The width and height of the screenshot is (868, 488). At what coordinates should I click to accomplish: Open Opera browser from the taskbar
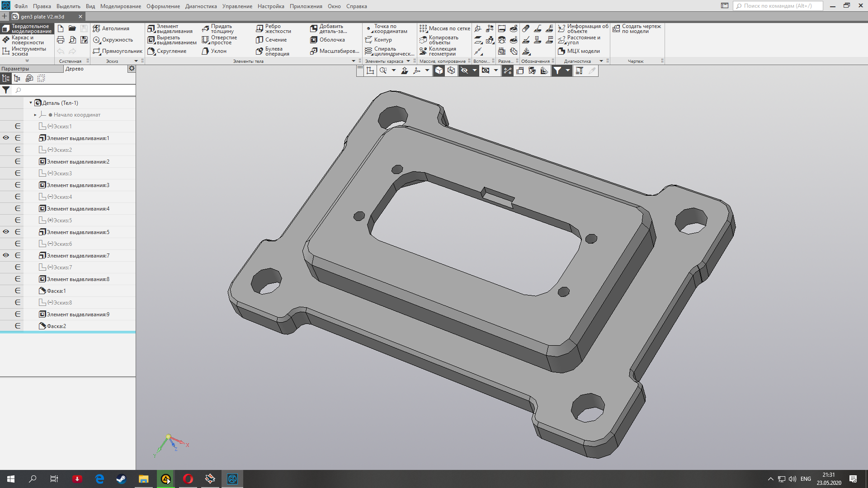click(188, 479)
